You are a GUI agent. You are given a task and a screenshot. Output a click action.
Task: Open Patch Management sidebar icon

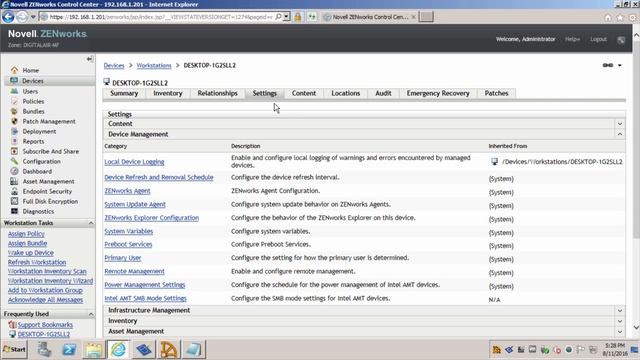coord(14,121)
